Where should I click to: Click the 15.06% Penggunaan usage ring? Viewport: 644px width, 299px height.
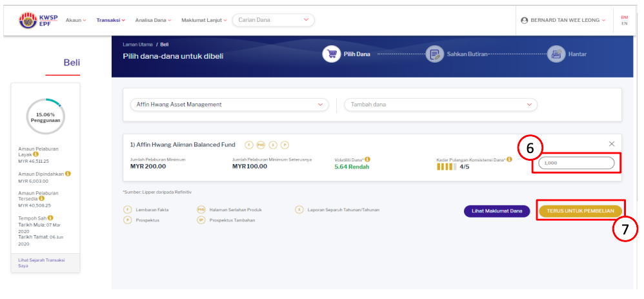point(46,117)
